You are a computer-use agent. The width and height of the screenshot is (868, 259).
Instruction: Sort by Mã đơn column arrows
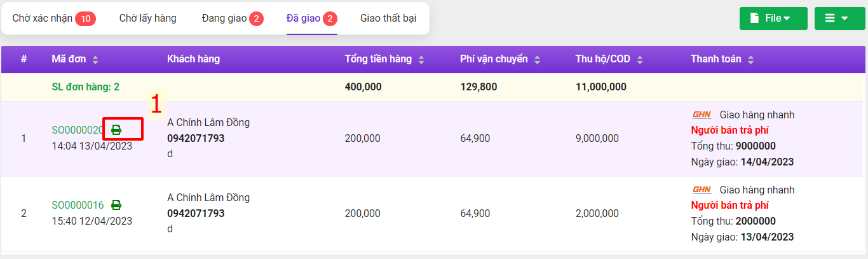coord(95,60)
